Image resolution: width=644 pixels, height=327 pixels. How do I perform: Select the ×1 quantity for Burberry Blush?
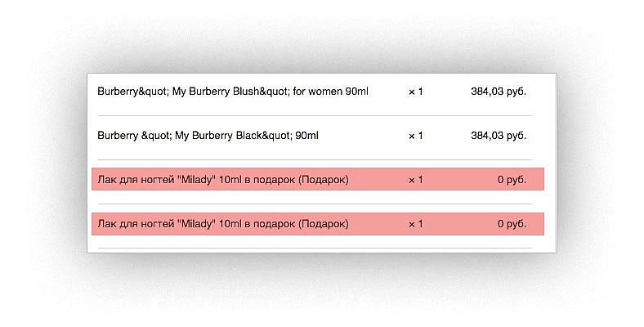[x=416, y=92]
